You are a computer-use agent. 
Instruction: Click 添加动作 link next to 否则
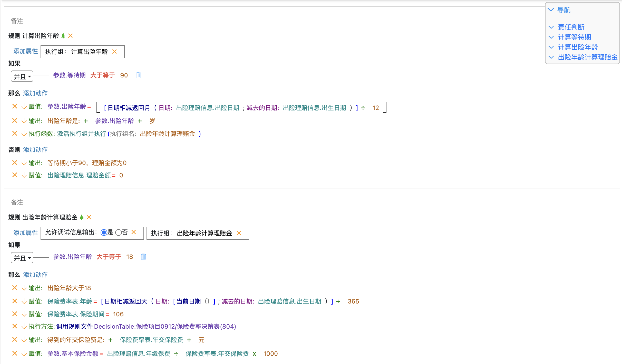point(35,150)
